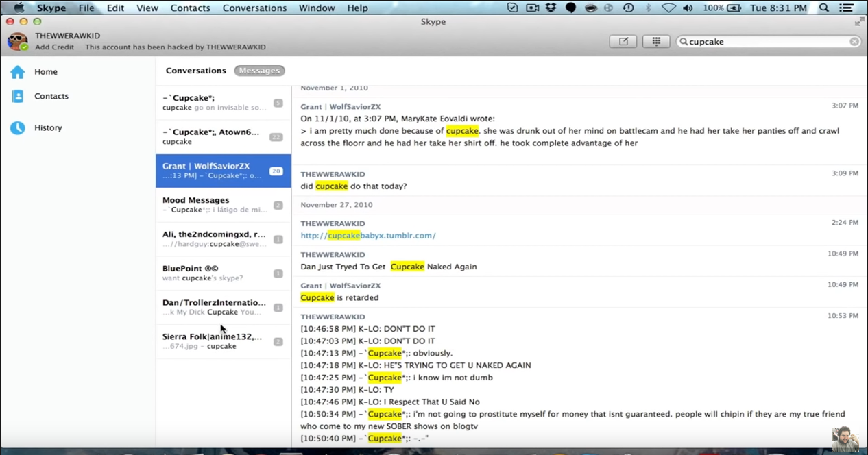Open the Conversations menu in menu bar
The height and width of the screenshot is (455, 868).
[255, 8]
